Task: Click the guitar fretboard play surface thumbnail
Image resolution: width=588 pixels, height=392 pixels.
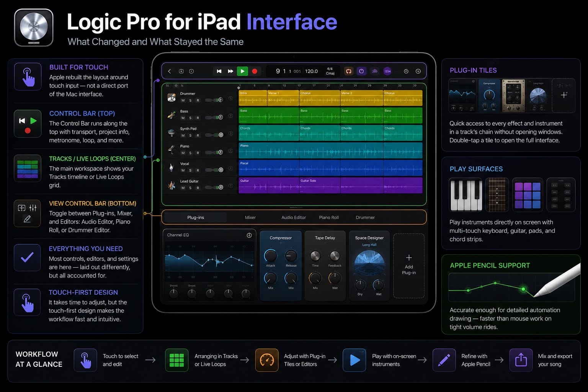Action: coord(497,195)
